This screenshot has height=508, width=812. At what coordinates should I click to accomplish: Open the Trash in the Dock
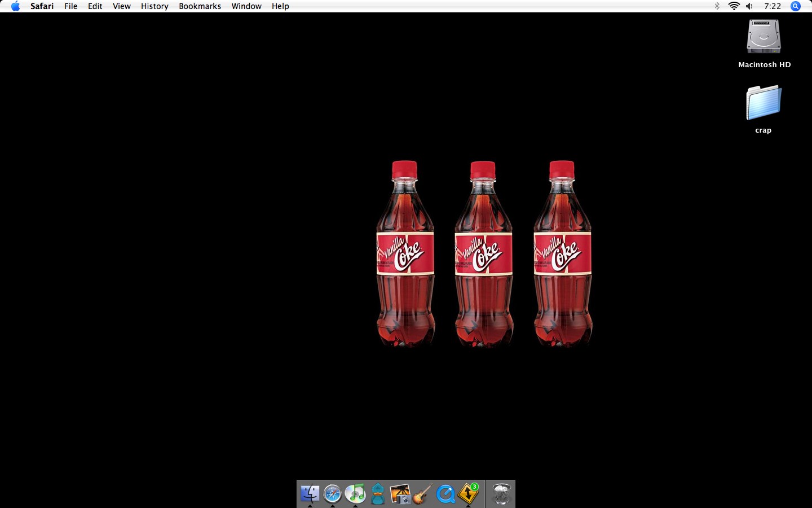point(501,494)
